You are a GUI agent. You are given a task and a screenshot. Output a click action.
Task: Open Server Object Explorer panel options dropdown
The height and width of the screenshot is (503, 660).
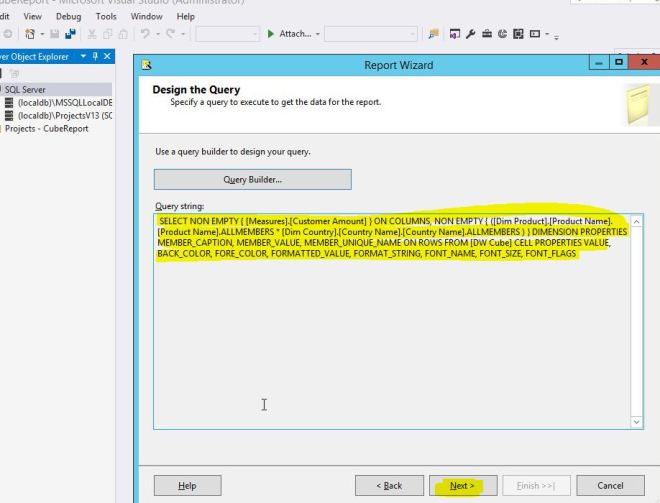81,57
